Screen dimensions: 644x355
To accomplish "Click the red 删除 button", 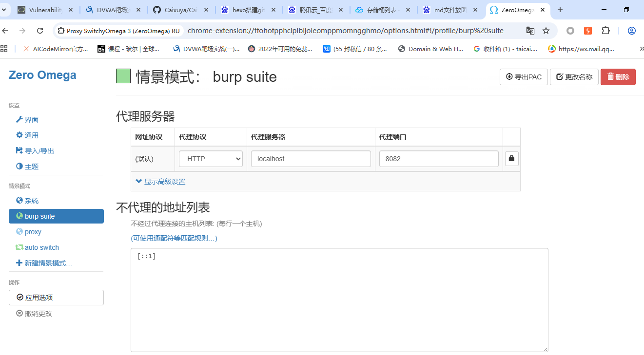I will pos(618,77).
